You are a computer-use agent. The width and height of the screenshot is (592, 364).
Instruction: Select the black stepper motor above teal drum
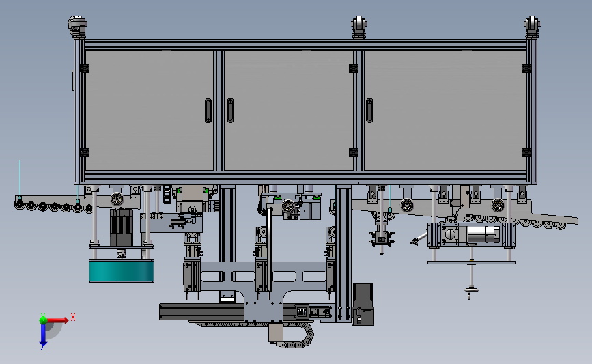coord(121,227)
